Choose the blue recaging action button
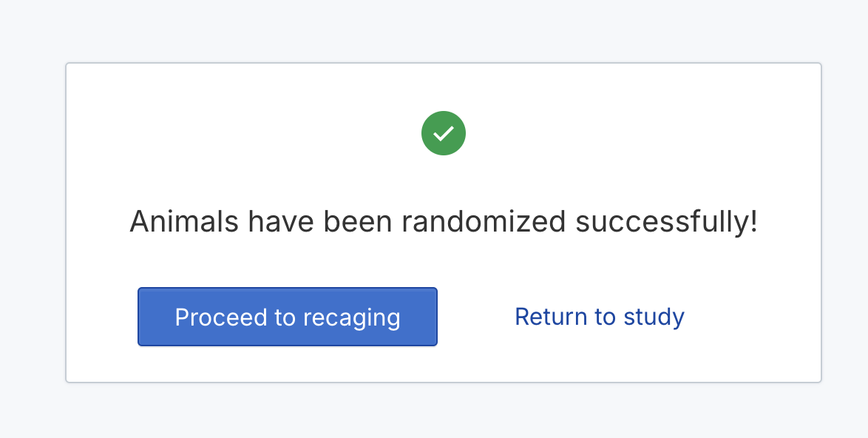This screenshot has width=868, height=438. coord(288,317)
